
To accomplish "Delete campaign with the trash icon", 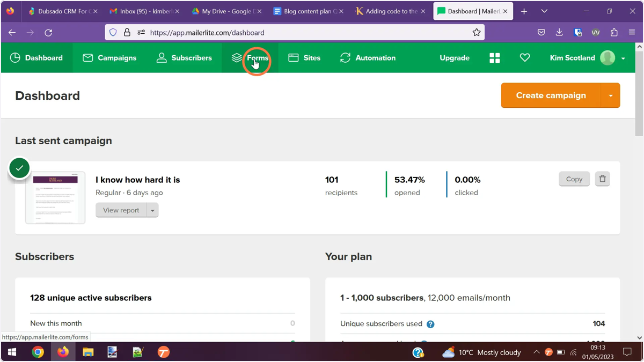I will click(x=603, y=179).
